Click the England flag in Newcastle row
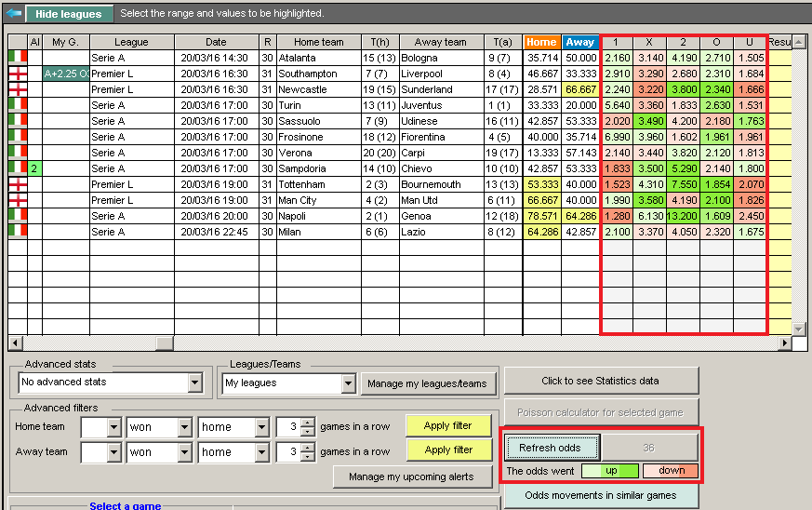 (18, 89)
